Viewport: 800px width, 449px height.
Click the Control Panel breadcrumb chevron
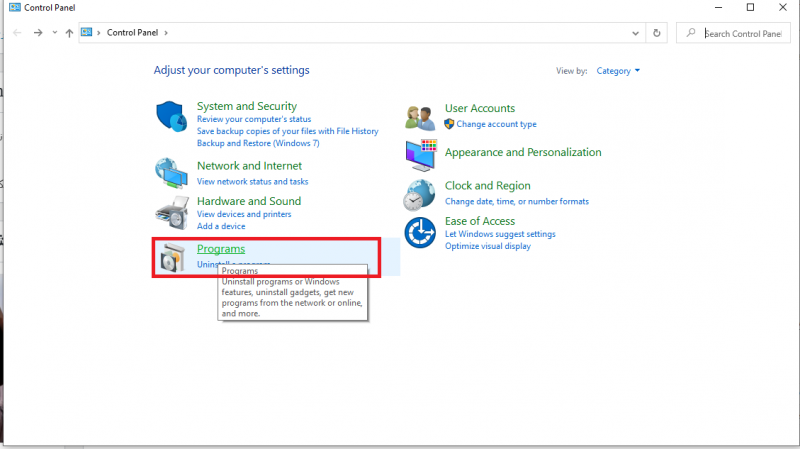click(166, 33)
